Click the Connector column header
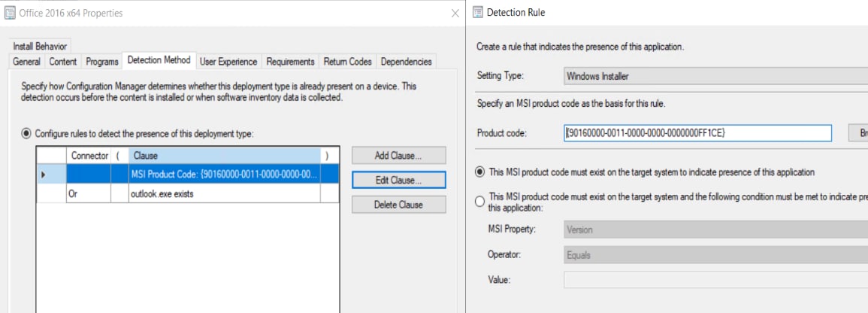868x313 pixels. tap(89, 156)
